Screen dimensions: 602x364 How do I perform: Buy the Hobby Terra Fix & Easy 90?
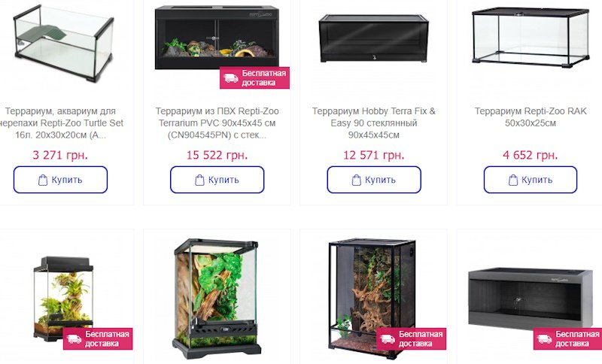tap(374, 180)
